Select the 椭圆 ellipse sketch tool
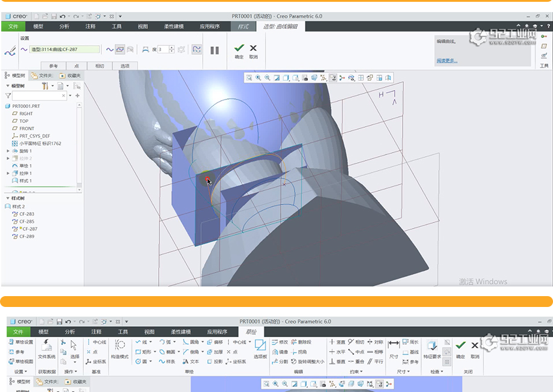Image resolution: width=553 pixels, height=392 pixels. point(167,352)
